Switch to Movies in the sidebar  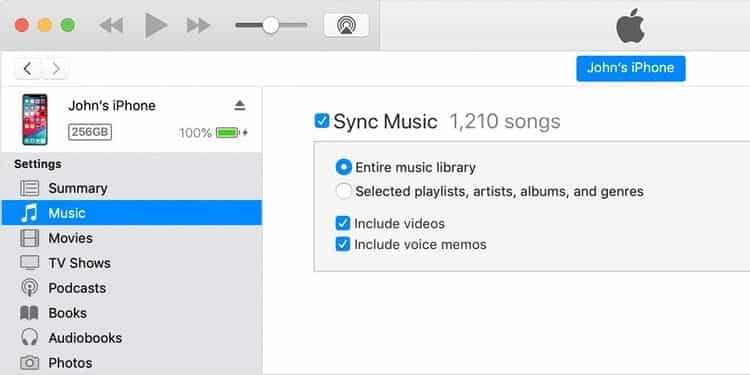pos(132,238)
